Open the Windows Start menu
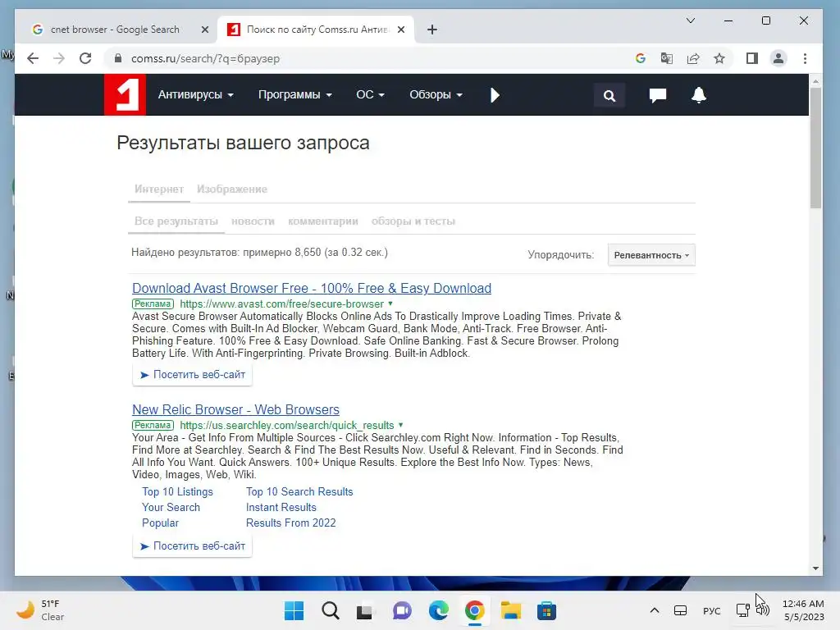This screenshot has width=840, height=630. point(294,610)
